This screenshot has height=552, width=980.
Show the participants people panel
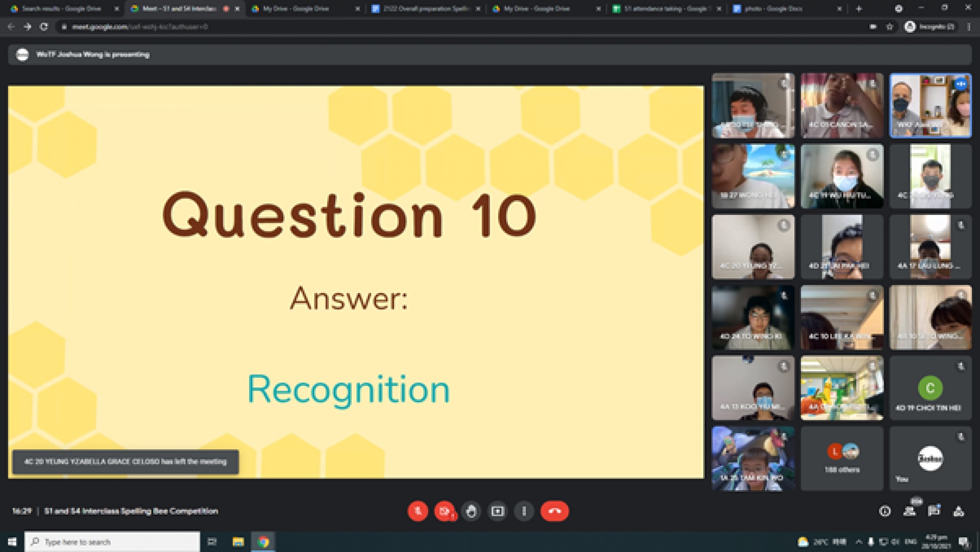point(910,511)
